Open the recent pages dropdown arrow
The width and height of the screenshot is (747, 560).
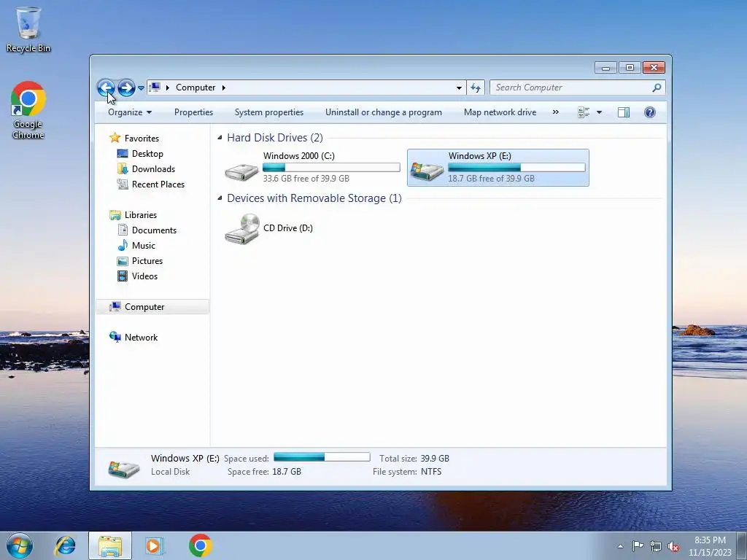point(141,88)
